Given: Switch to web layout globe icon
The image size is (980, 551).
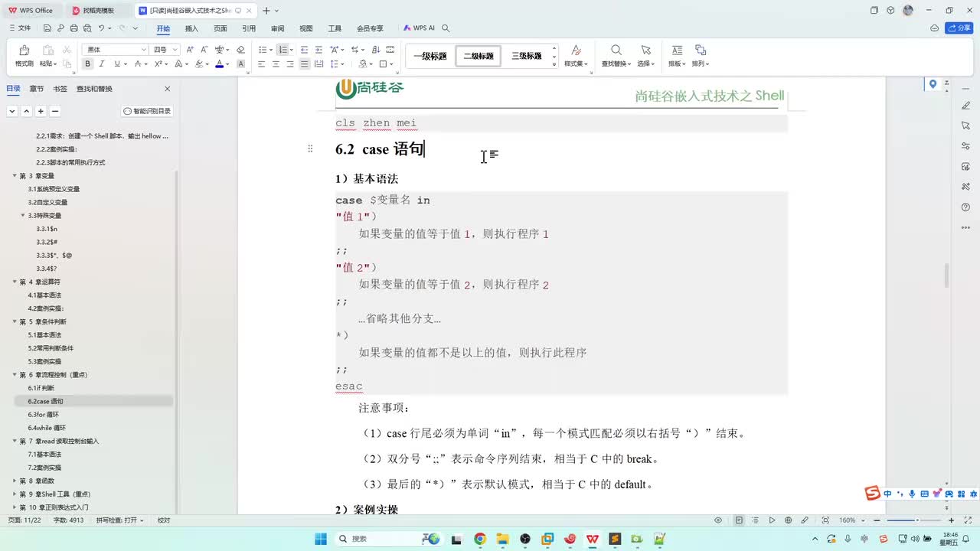Looking at the screenshot, I should pos(789,520).
